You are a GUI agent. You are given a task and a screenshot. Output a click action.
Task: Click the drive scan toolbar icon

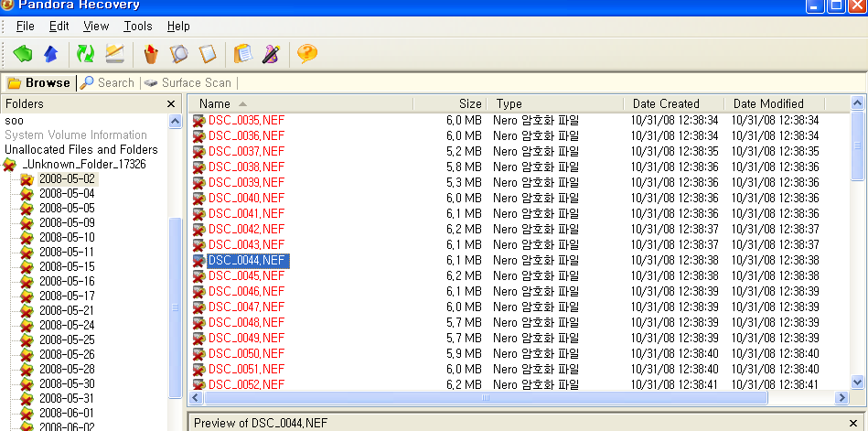click(x=114, y=54)
